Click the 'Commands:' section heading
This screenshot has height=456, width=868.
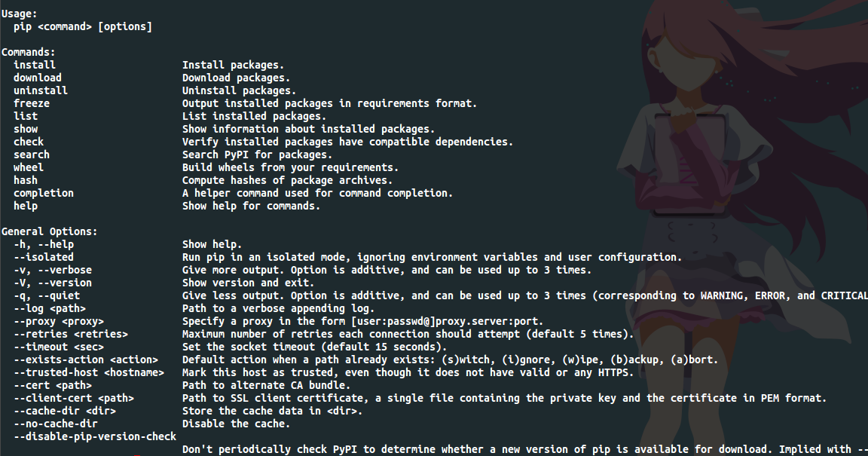29,52
